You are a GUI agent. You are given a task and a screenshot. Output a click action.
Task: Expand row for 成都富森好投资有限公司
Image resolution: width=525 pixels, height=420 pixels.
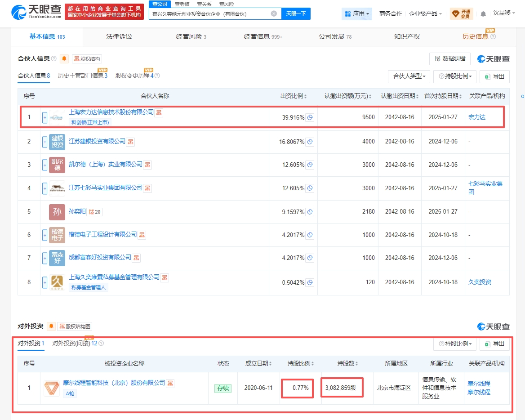coord(44,258)
